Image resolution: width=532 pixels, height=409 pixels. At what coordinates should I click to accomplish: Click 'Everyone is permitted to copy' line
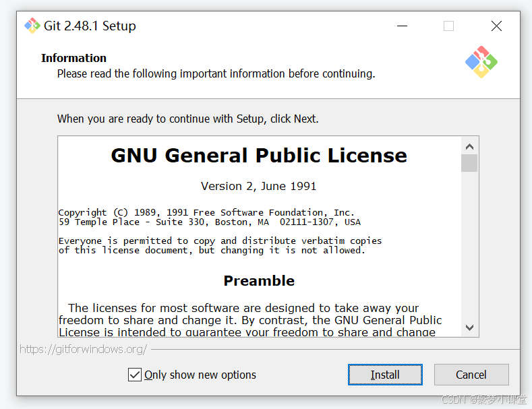(220, 241)
